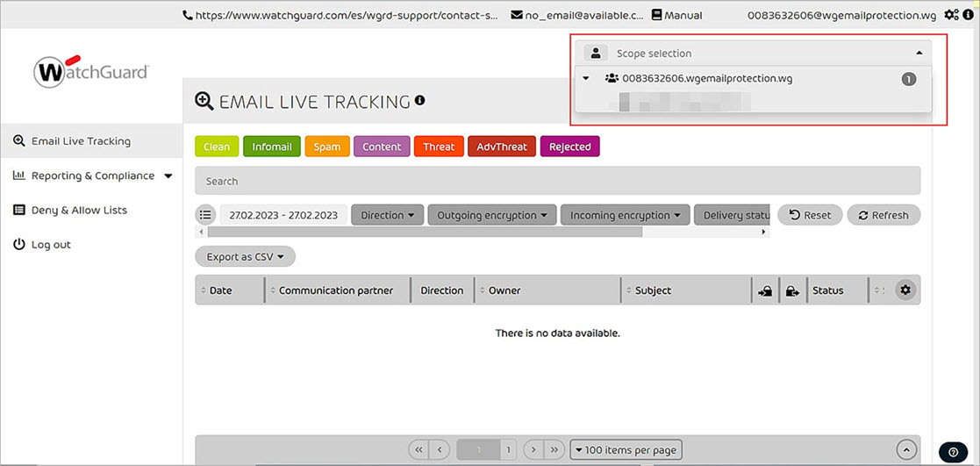Click the no_email@available envelope link

pos(576,15)
